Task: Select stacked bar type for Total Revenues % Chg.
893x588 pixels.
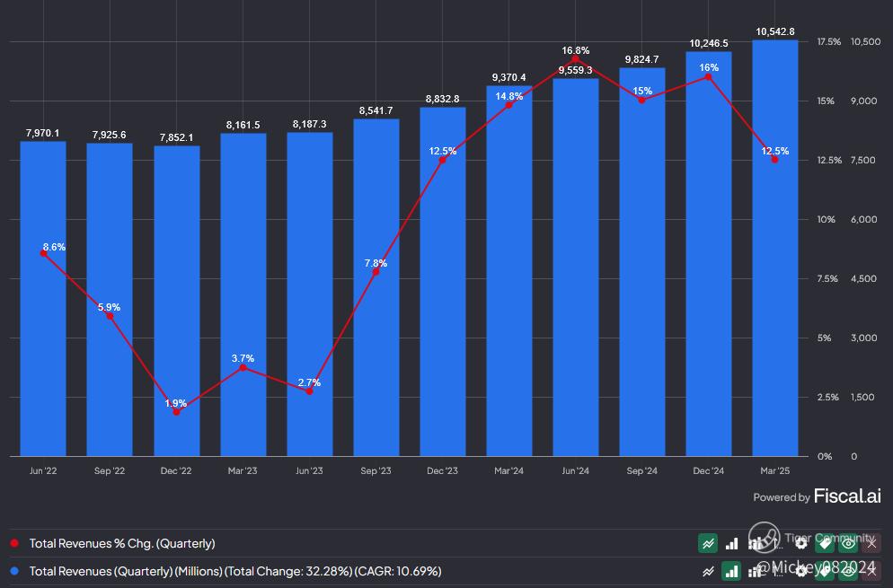Action: (756, 544)
